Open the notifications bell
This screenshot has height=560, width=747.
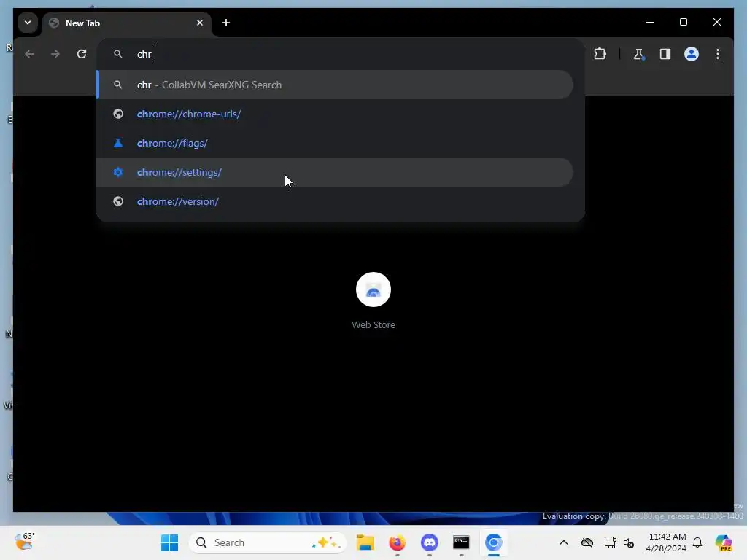click(x=697, y=542)
